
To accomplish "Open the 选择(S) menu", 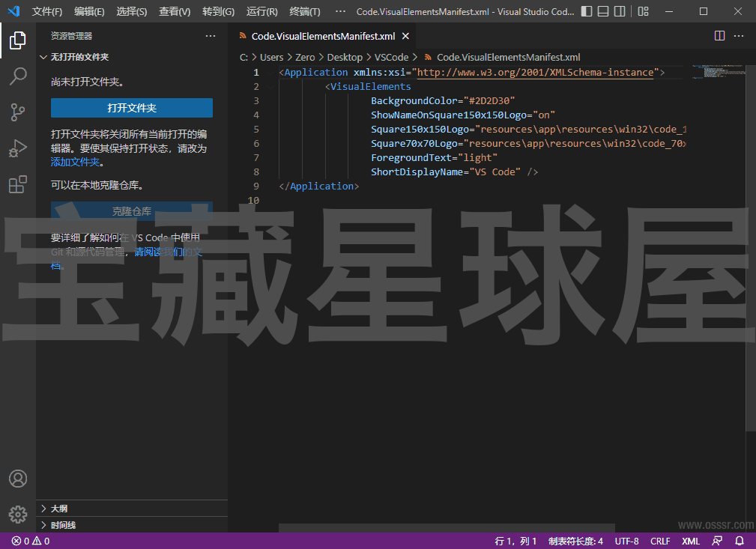I will 132,11.
